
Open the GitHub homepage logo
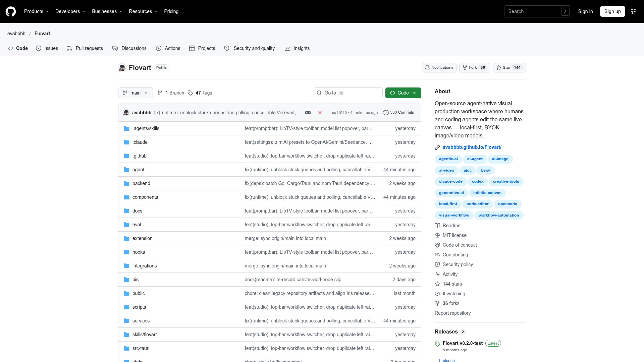pyautogui.click(x=11, y=11)
